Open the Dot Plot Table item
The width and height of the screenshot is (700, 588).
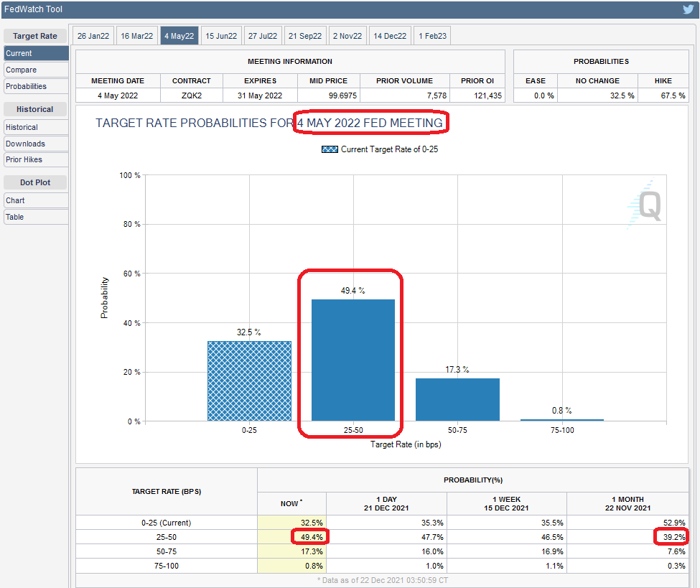point(36,217)
